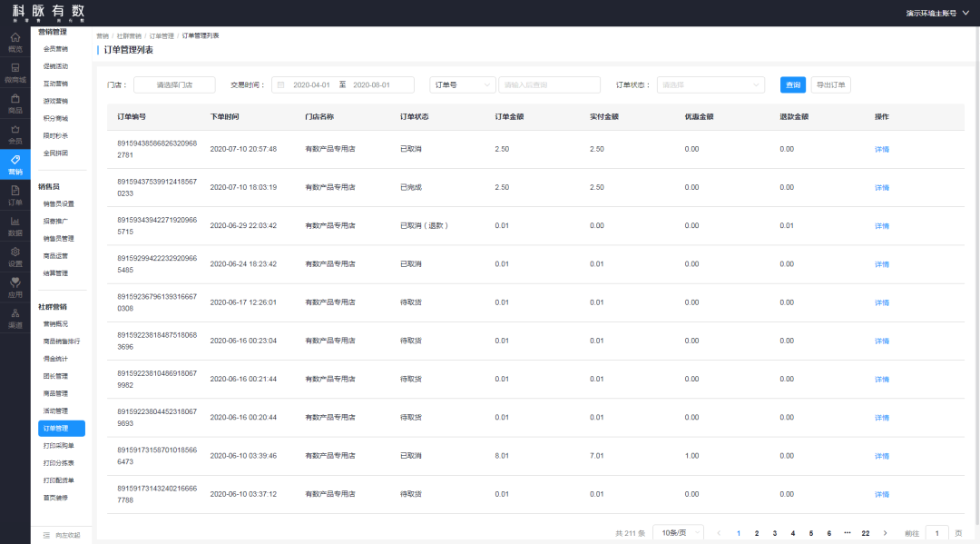This screenshot has height=544, width=980.
Task: Open the 商品 bag icon
Action: click(x=15, y=99)
